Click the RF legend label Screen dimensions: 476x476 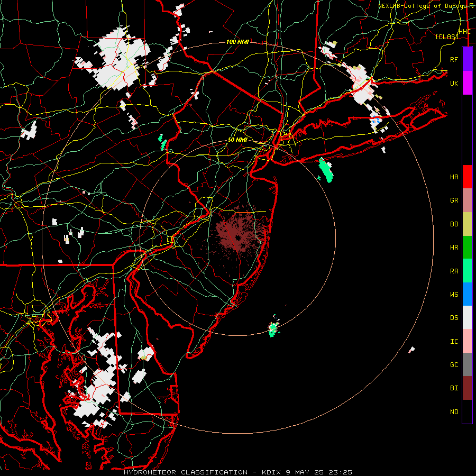tap(454, 59)
